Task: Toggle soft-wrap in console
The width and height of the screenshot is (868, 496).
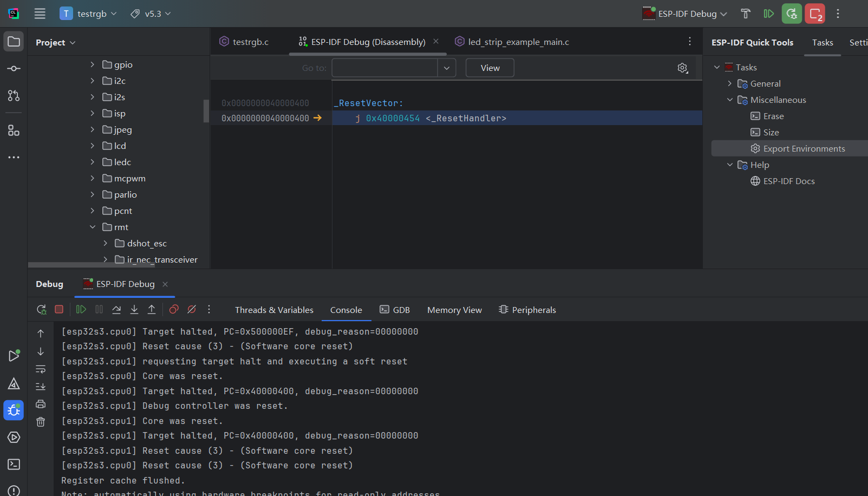Action: point(41,369)
